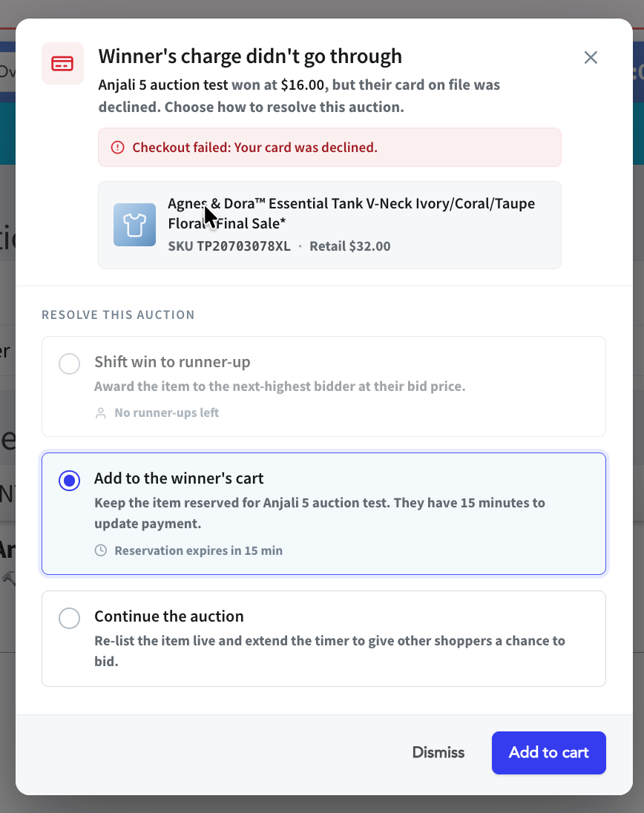Select the Add to the winner's cart radio
Viewport: 644px width, 813px height.
point(69,480)
